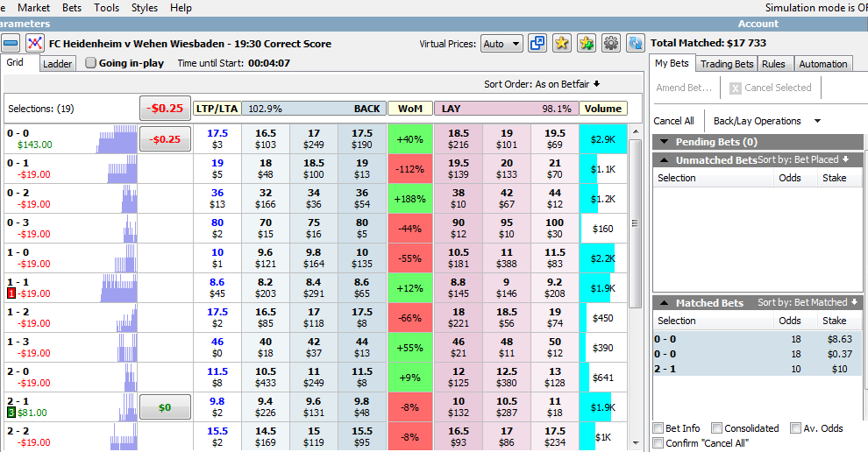Change the Sort by: Bet Placed order

(802, 160)
